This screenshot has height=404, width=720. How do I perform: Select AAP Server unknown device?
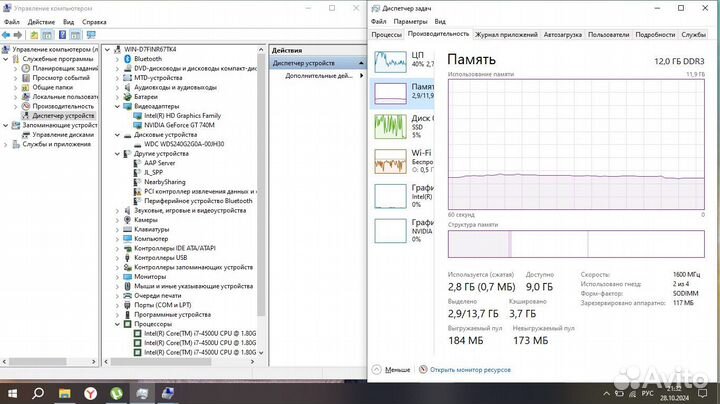(x=159, y=163)
